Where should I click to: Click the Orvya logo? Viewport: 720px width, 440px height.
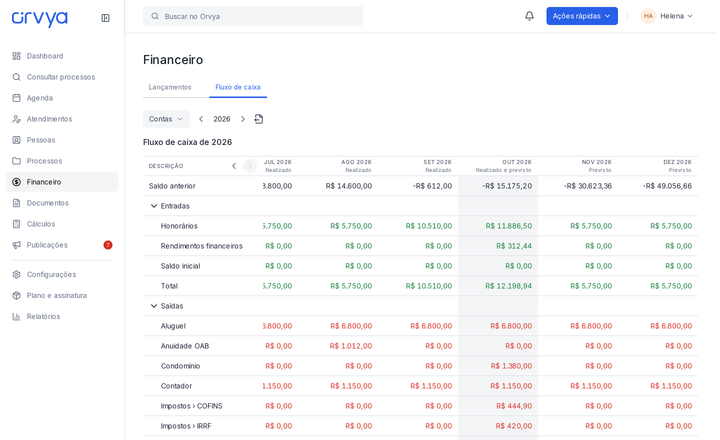[39, 18]
